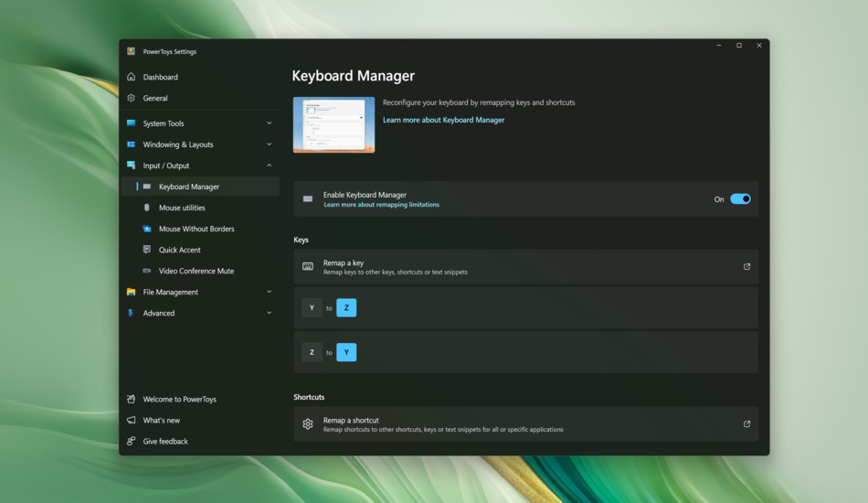Open Learn more about remapping limitations link

click(381, 205)
